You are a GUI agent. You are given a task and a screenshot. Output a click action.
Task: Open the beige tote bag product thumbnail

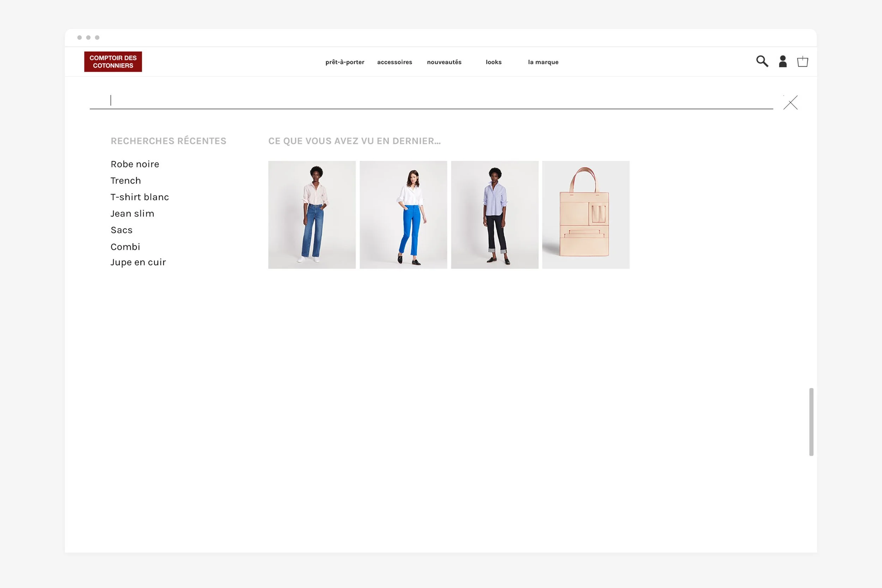tap(586, 214)
